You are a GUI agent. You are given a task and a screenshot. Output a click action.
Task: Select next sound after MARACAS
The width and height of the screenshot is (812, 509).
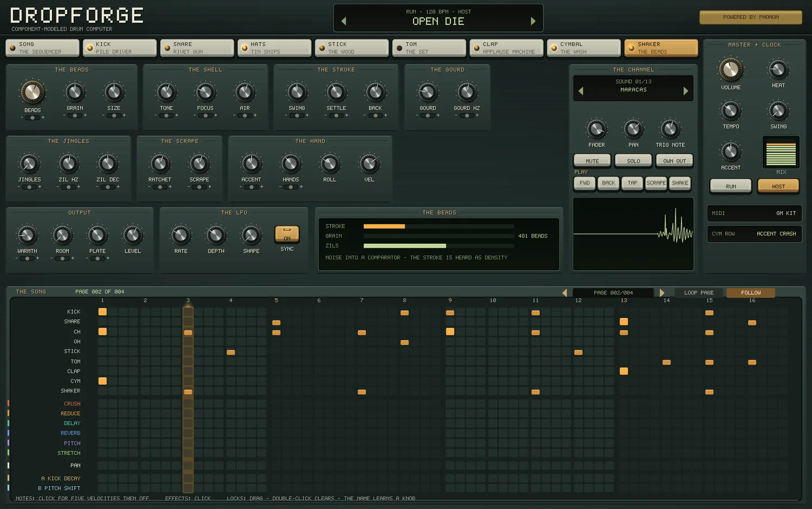(686, 91)
